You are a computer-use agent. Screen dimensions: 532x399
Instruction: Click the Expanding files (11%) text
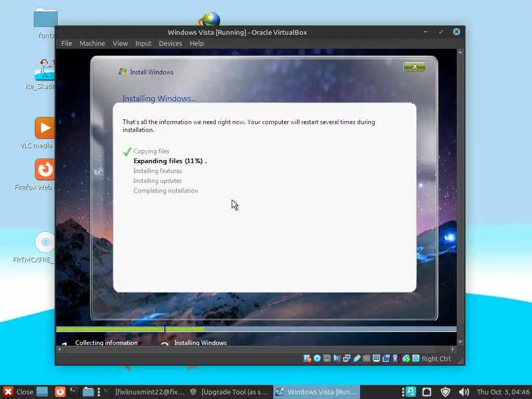point(170,161)
